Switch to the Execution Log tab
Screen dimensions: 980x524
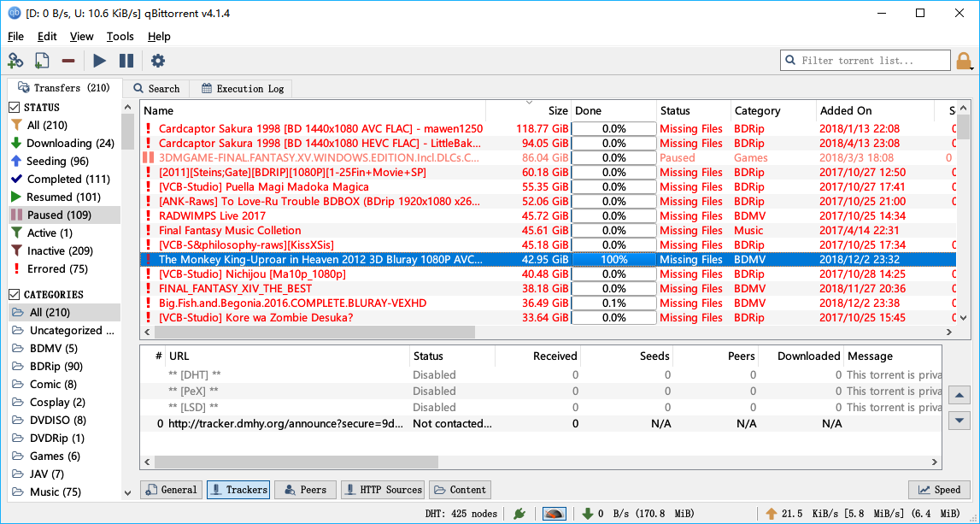pyautogui.click(x=242, y=89)
